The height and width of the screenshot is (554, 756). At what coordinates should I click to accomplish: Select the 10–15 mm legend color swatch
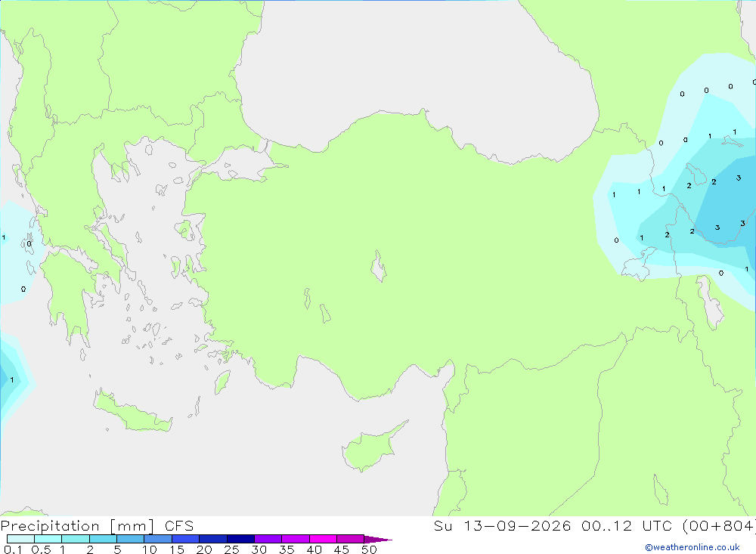[x=158, y=539]
